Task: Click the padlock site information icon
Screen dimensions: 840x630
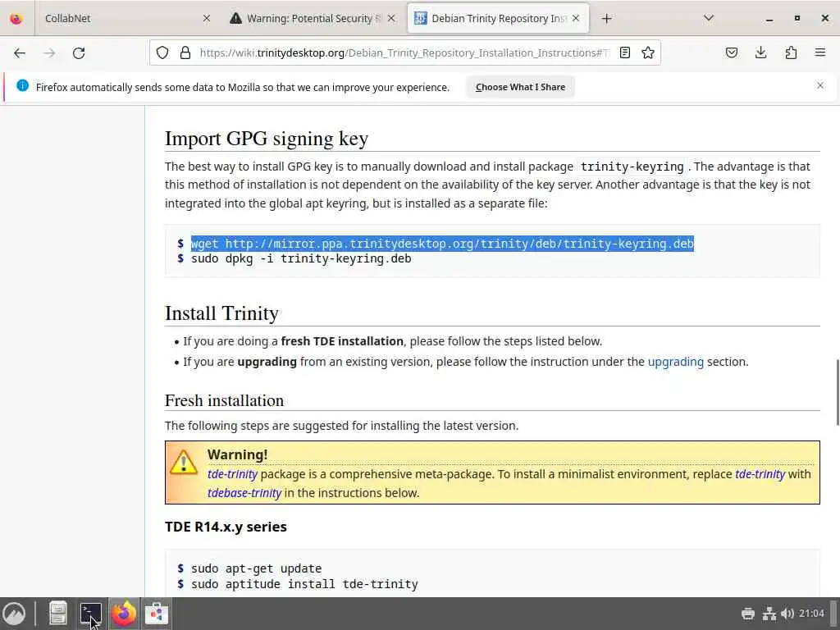Action: (185, 52)
